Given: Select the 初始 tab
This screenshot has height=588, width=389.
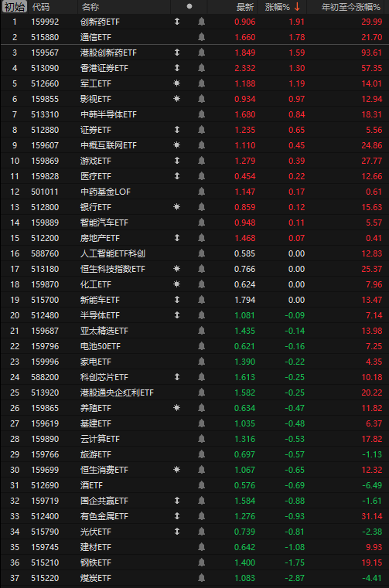Looking at the screenshot, I should point(15,7).
